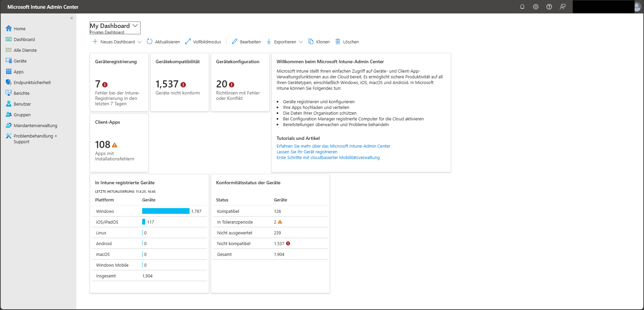
Task: Expand the Neues Dashboard chevron
Action: (139, 42)
